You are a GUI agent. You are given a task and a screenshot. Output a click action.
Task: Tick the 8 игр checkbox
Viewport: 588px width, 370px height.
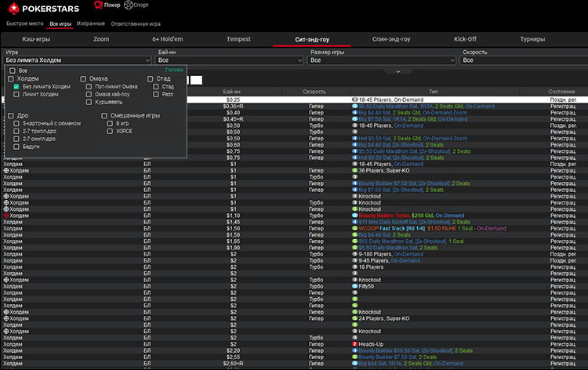(110, 123)
